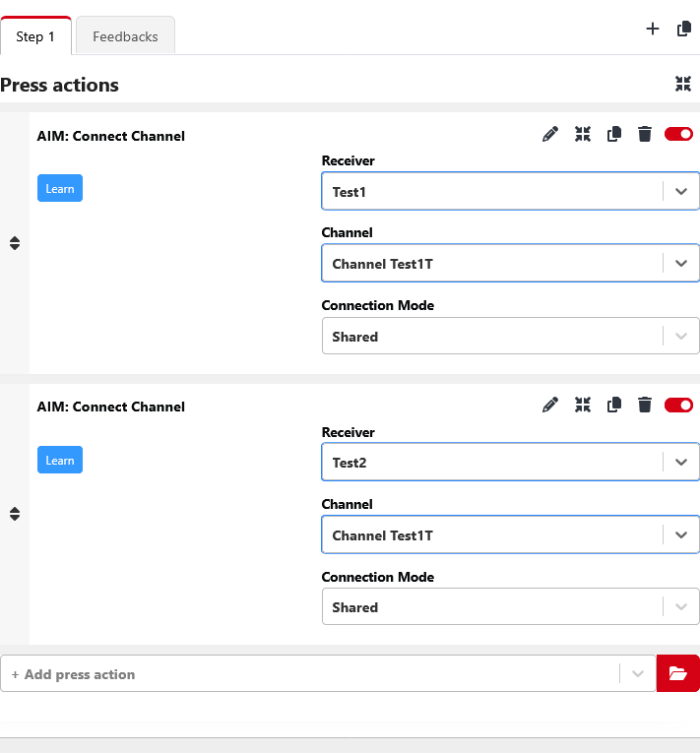700x753 pixels.
Task: Disable the first Connect Channel action toggle
Action: [x=678, y=134]
